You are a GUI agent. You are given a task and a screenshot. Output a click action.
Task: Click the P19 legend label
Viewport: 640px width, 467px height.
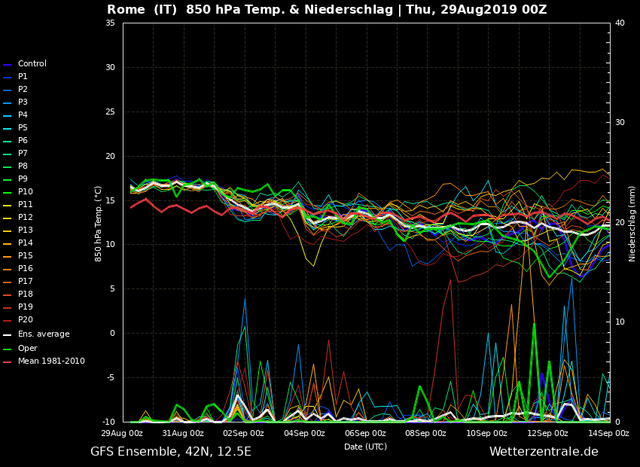[25, 307]
